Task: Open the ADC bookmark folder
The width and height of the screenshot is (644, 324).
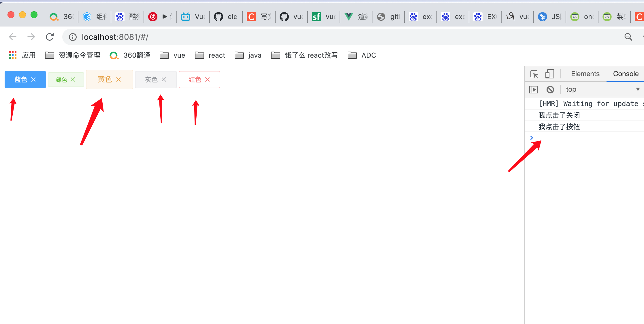Action: (x=362, y=55)
